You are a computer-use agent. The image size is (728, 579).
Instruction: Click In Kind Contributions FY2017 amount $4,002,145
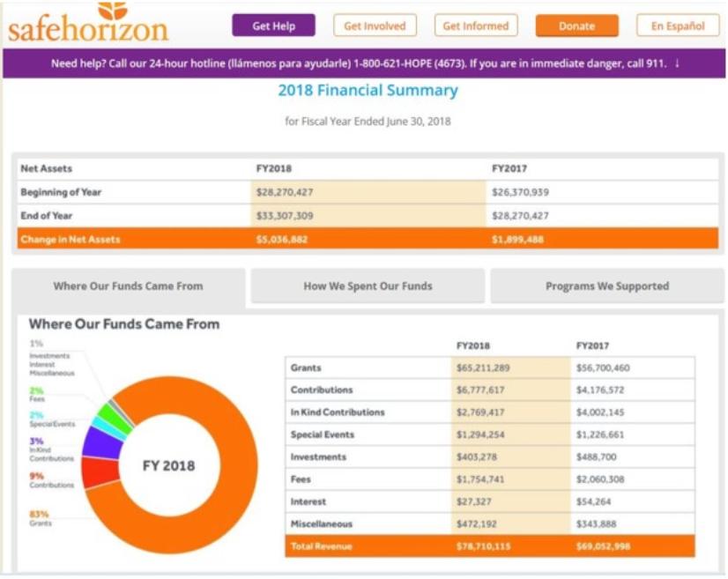(600, 412)
